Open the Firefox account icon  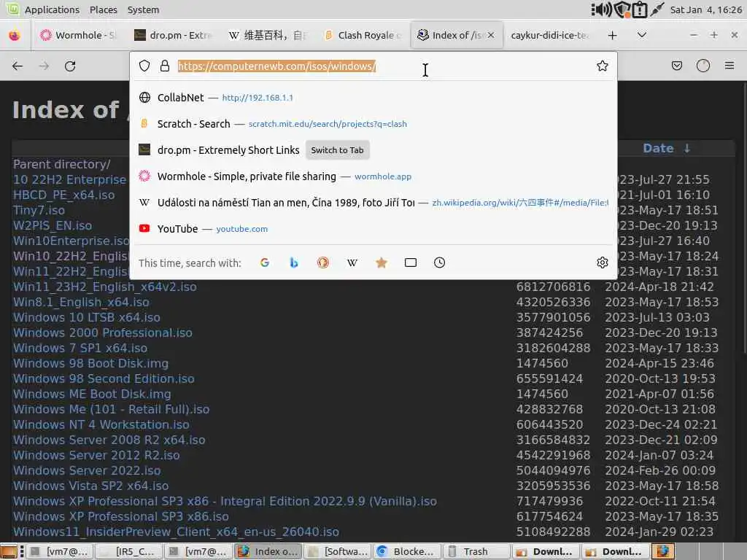click(703, 66)
